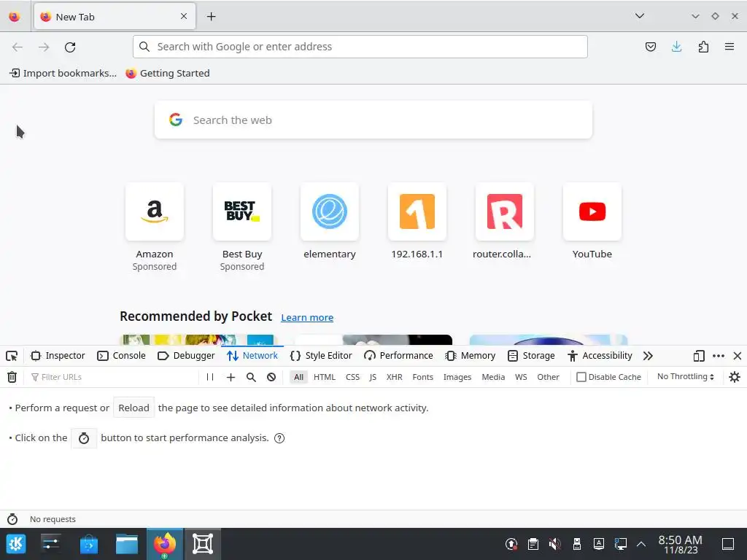Image resolution: width=747 pixels, height=560 pixels.
Task: Select the JS request filter
Action: click(373, 377)
